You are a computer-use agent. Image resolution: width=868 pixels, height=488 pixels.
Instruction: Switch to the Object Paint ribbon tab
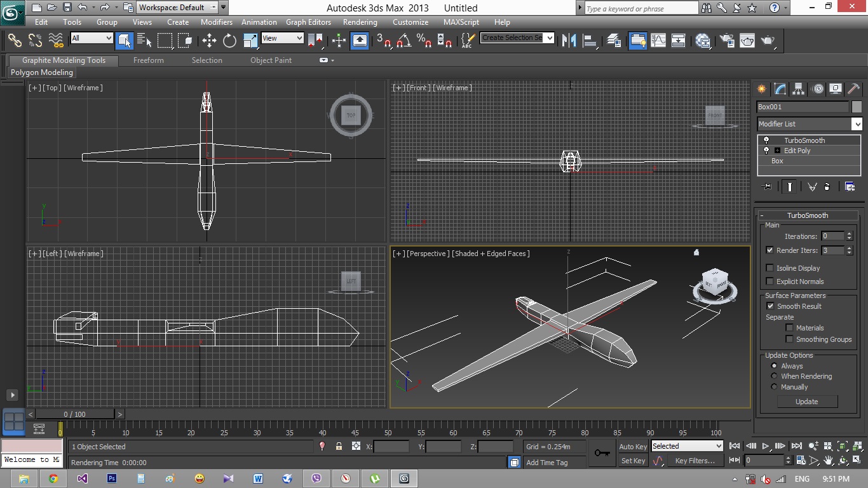[x=271, y=60]
